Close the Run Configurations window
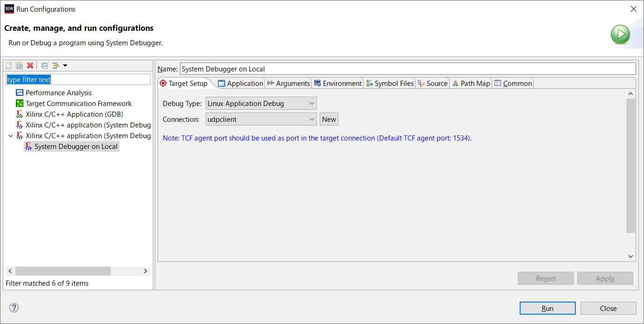The image size is (644, 324). pos(633,9)
